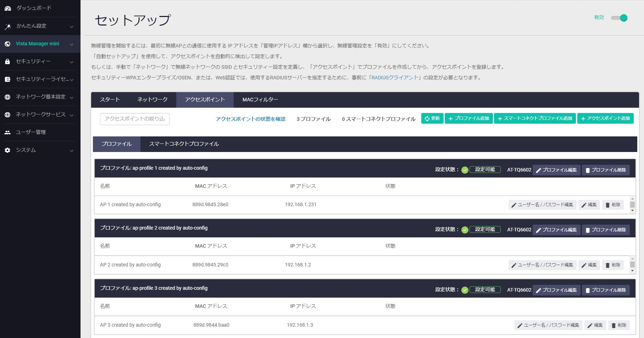Viewport: 644px width, 338px height.
Task: Expand the ネットワーク基本設定 chevron
Action: click(72, 97)
